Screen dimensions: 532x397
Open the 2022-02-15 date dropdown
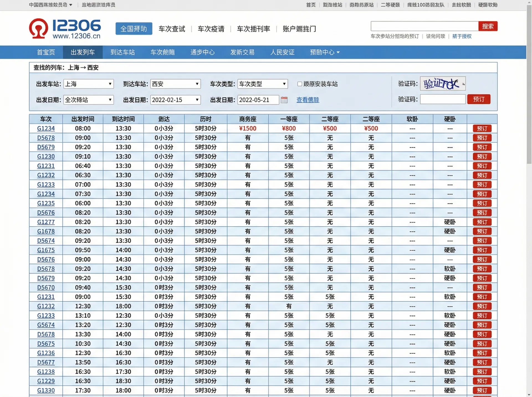(175, 100)
